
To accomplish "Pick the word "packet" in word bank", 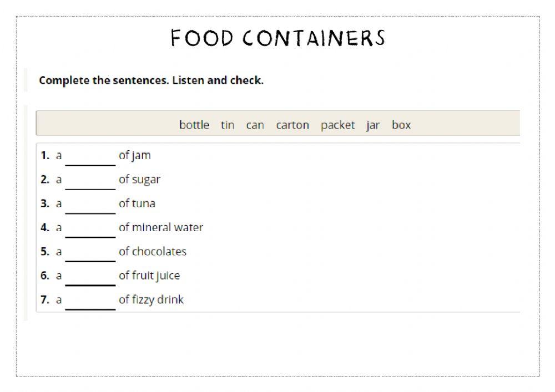I will (337, 125).
